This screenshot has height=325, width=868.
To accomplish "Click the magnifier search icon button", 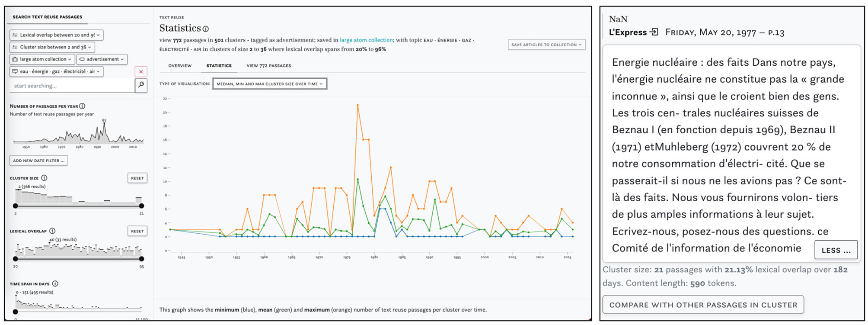I will coord(141,85).
